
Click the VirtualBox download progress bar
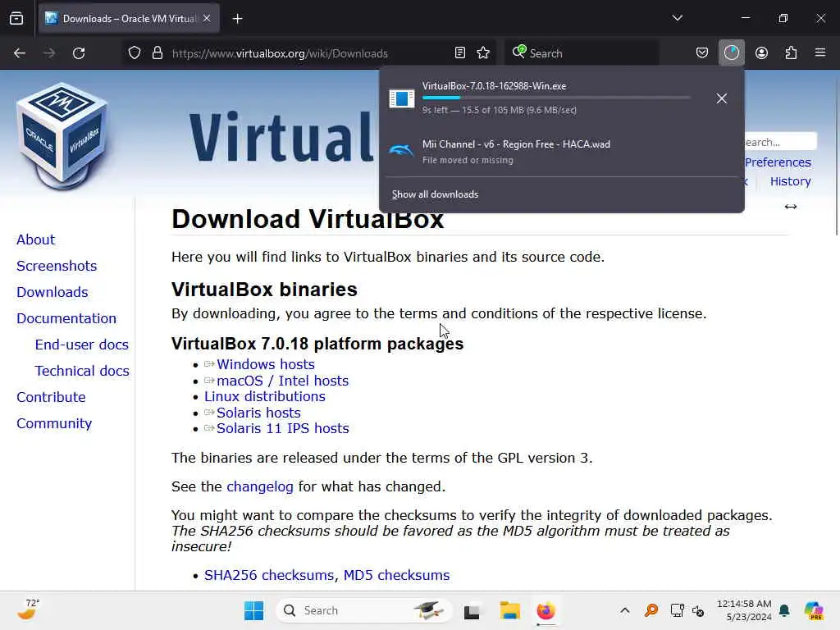556,98
